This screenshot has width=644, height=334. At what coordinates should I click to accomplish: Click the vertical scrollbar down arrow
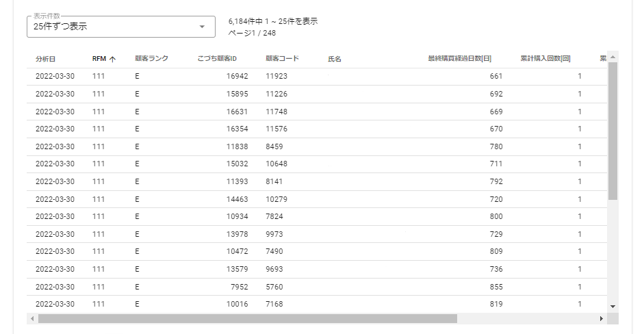coord(613,307)
